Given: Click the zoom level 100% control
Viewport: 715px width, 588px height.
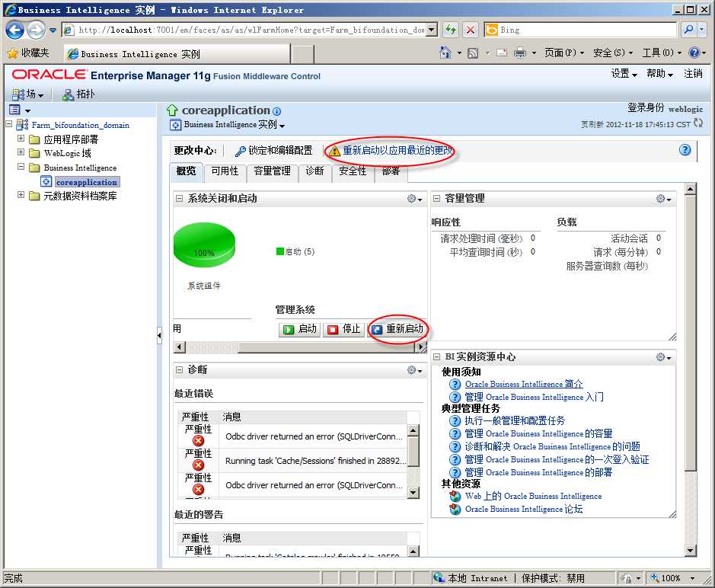Looking at the screenshot, I should (x=673, y=578).
